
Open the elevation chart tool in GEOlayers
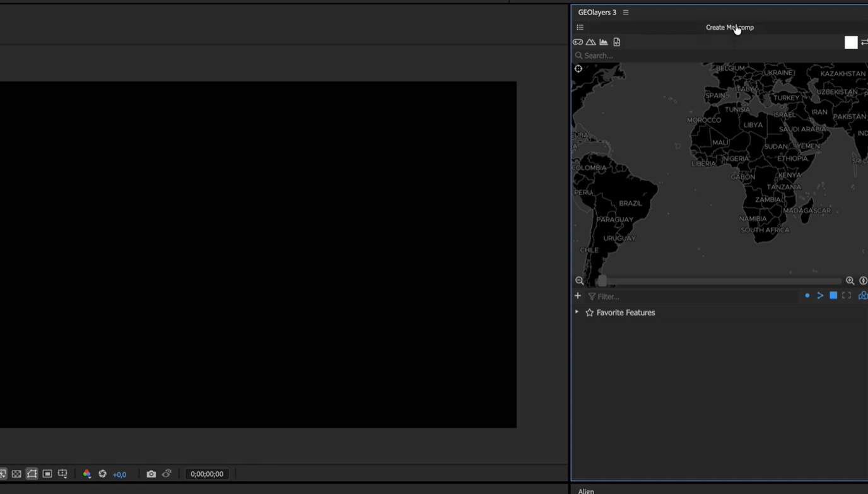click(x=604, y=42)
